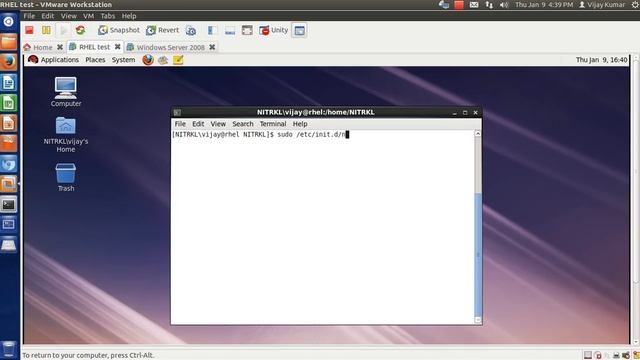Open the mail client icon in guest panel
This screenshot has width=640, height=360.
(163, 60)
